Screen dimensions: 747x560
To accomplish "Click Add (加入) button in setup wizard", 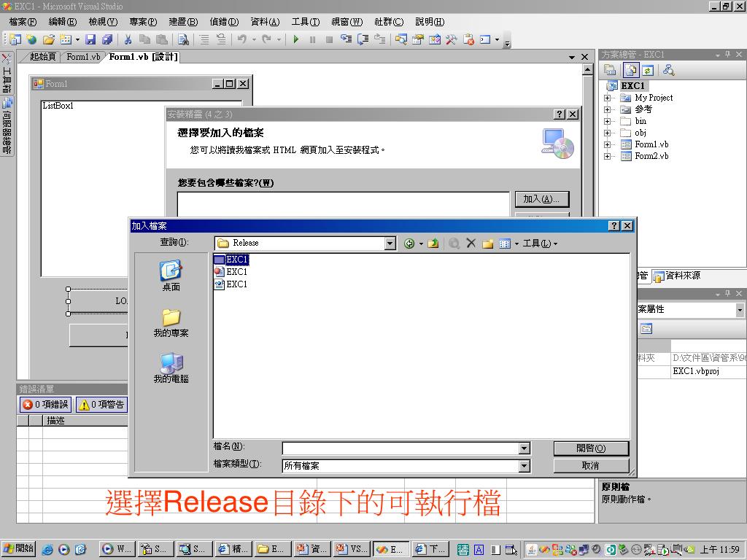I will (x=542, y=199).
